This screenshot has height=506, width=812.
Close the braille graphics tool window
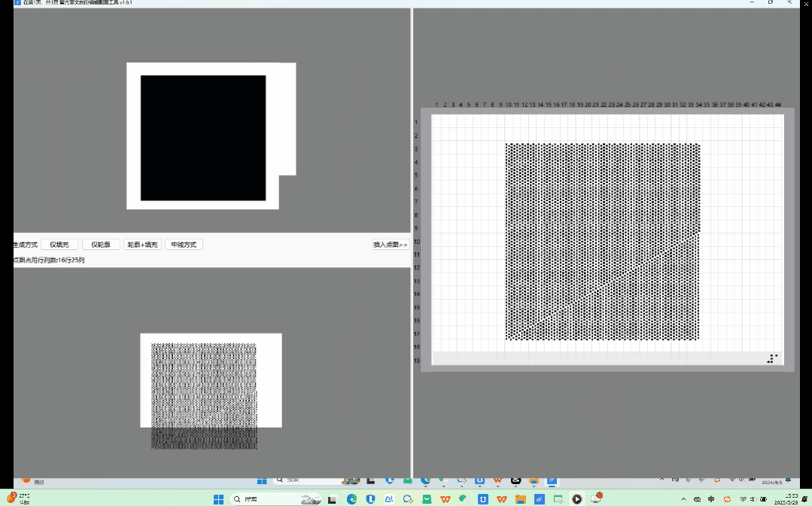(789, 2)
